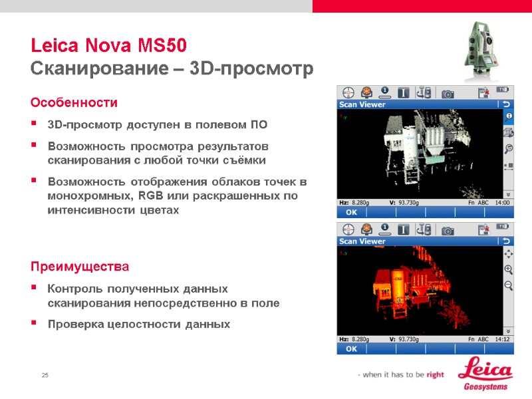Tap the back arrow in the 14:12 Scan Viewer title bar
Viewport: 532px width, 399px height.
[506, 241]
